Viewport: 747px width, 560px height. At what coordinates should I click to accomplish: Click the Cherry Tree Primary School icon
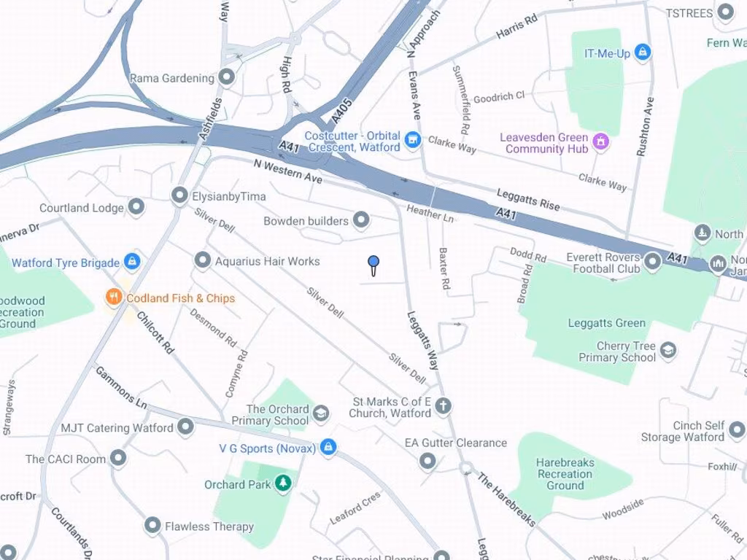point(668,351)
